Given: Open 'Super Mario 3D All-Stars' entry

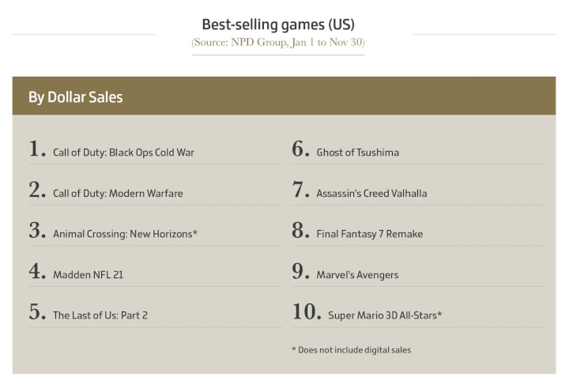Looking at the screenshot, I should click(385, 315).
